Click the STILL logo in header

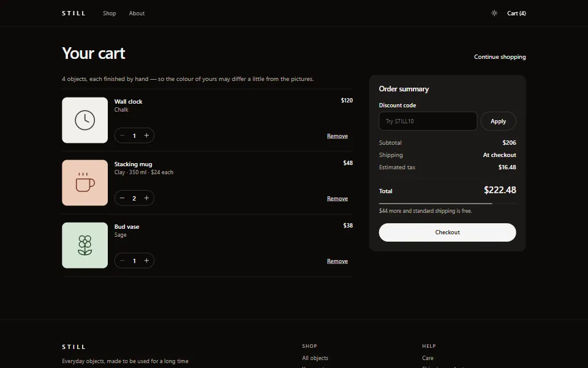74,13
